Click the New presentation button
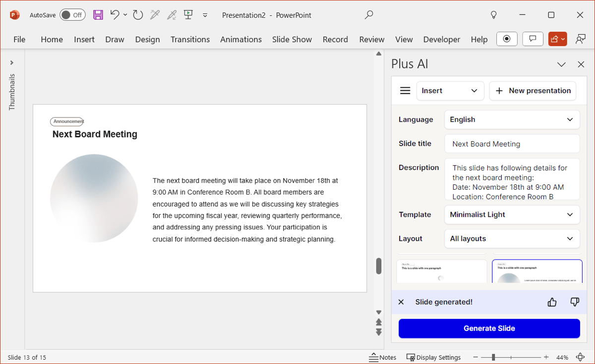Viewport: 595px width, 364px height. (x=533, y=91)
